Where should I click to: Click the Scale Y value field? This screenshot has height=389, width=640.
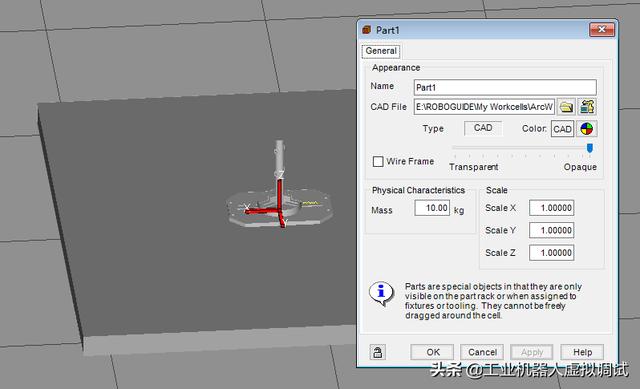[x=551, y=230]
